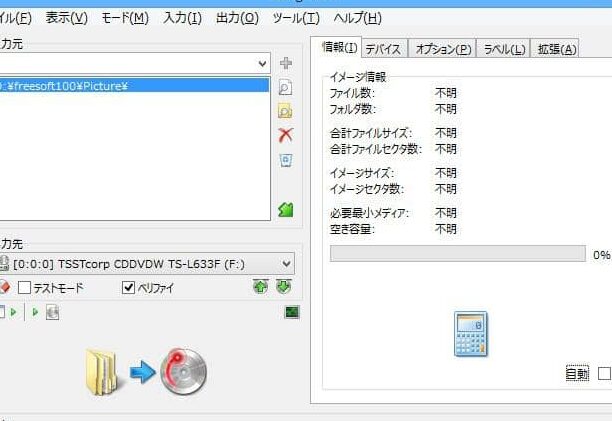Click the green plus add source icon
The image size is (612, 421).
[285, 63]
